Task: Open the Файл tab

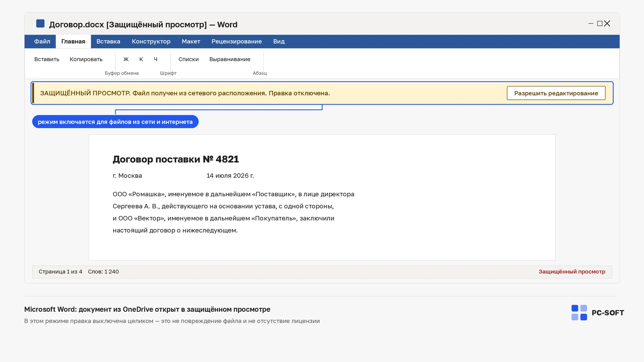Action: tap(42, 41)
